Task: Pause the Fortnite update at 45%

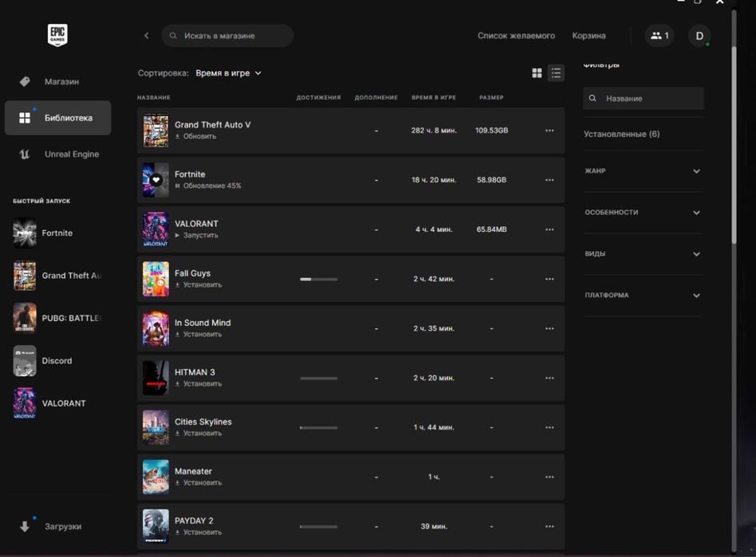Action: tap(208, 186)
